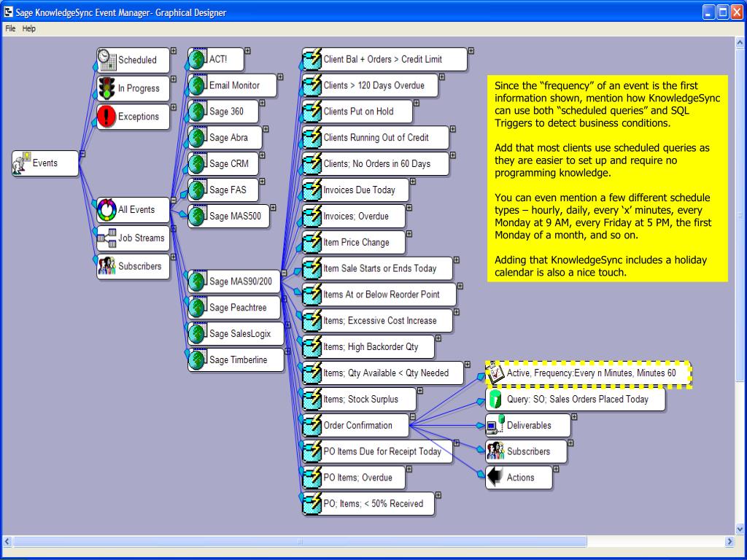Image resolution: width=747 pixels, height=560 pixels.
Task: Click the vertical scrollbar down arrow
Action: point(740,529)
